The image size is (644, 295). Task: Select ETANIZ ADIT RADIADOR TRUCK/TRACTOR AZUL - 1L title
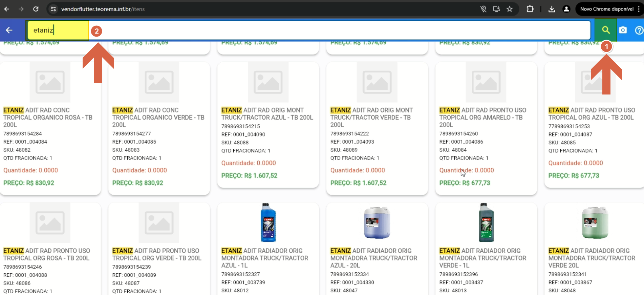(265, 258)
